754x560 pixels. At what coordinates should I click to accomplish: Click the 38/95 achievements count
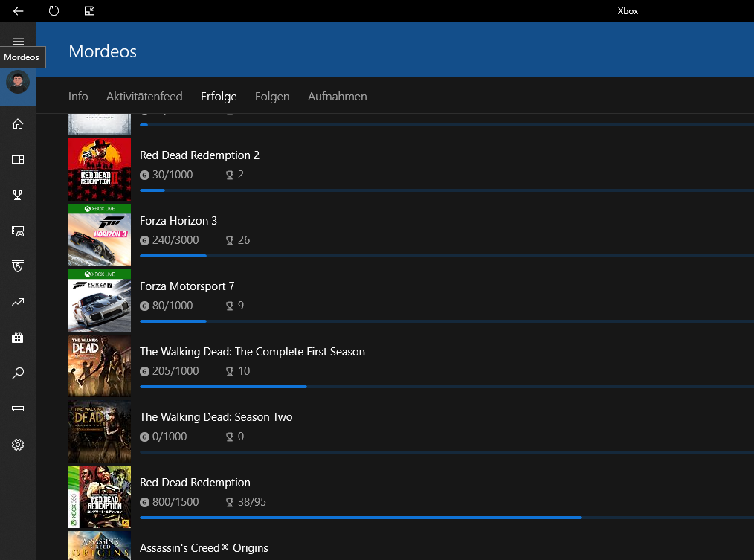coord(252,502)
